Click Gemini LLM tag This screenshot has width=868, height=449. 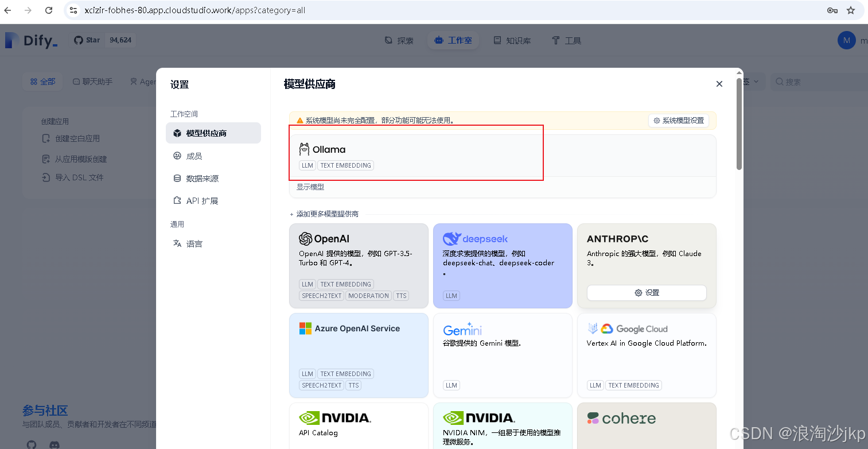tap(451, 385)
